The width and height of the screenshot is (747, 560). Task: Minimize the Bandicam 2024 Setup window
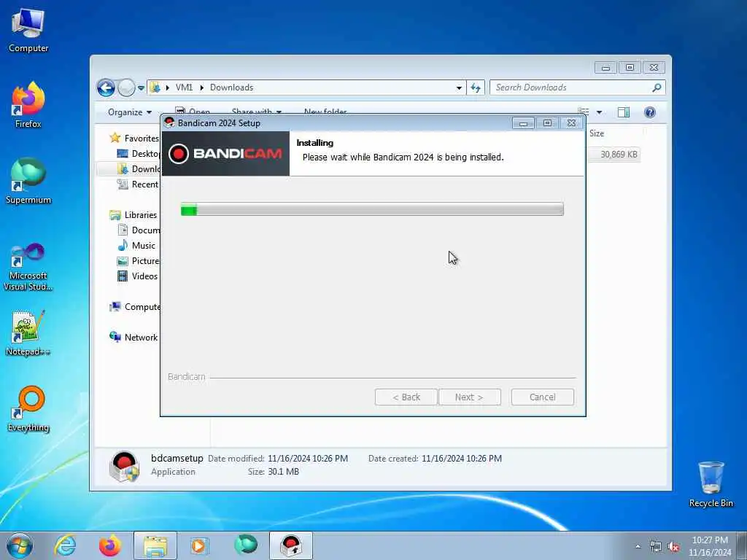click(523, 123)
